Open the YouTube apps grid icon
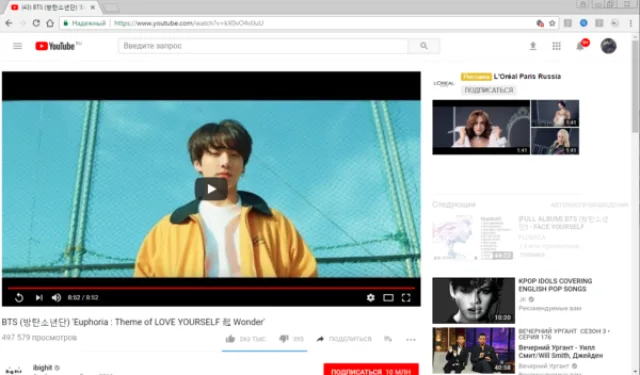The image size is (640, 375). pos(556,46)
